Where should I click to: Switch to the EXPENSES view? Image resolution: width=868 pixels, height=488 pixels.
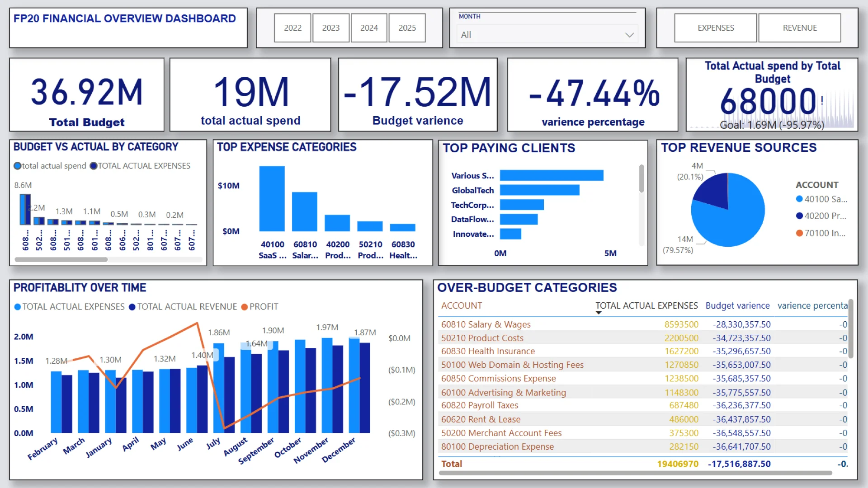[x=716, y=28]
